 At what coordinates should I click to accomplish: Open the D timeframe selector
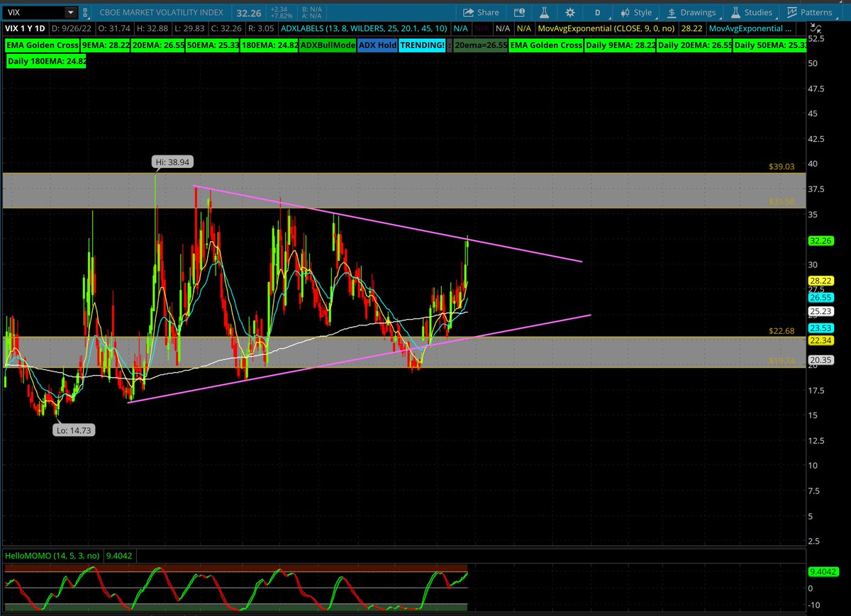[x=598, y=12]
